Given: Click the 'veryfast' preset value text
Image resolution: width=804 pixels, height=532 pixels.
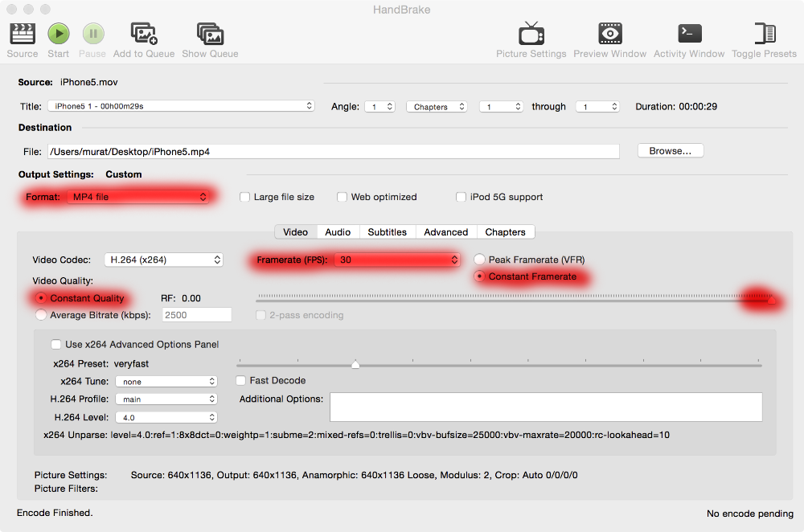Looking at the screenshot, I should [x=131, y=364].
